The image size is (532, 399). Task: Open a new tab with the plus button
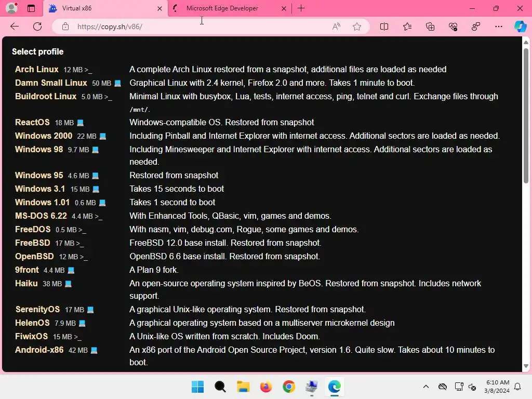(x=301, y=8)
